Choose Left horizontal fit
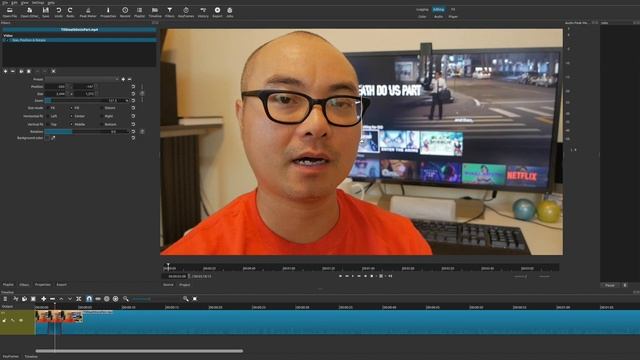The image size is (640, 360). pyautogui.click(x=47, y=116)
